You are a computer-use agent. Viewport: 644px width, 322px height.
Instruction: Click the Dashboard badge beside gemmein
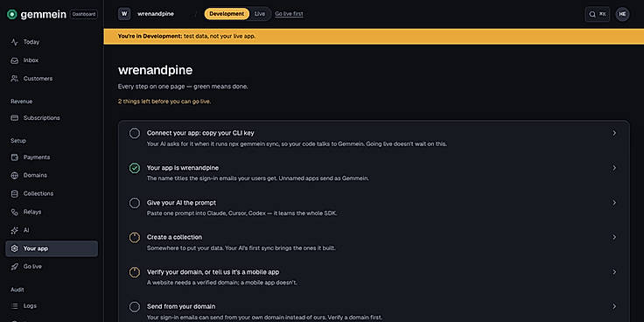tap(84, 14)
